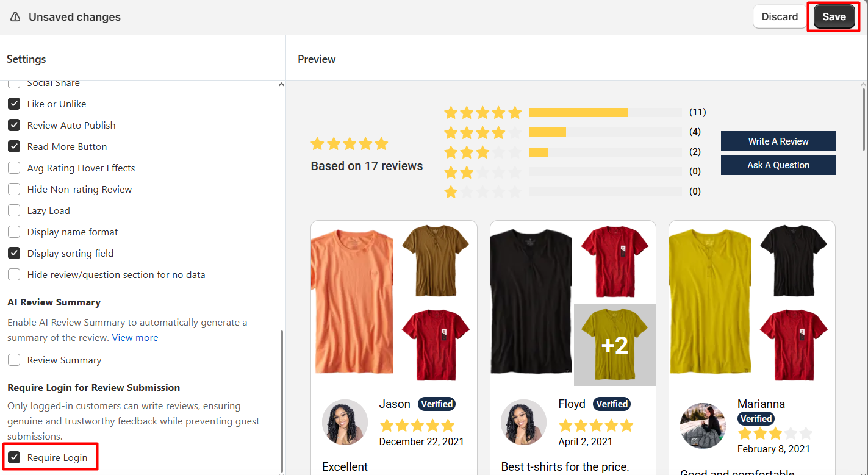Check Display name format option
This screenshot has width=868, height=475.
click(14, 232)
